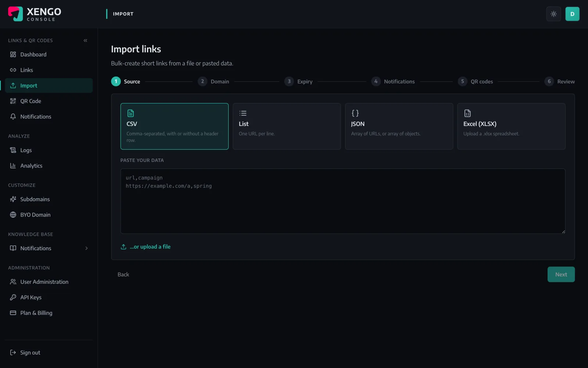
Task: Click step 1 Source circle
Action: pyautogui.click(x=116, y=81)
